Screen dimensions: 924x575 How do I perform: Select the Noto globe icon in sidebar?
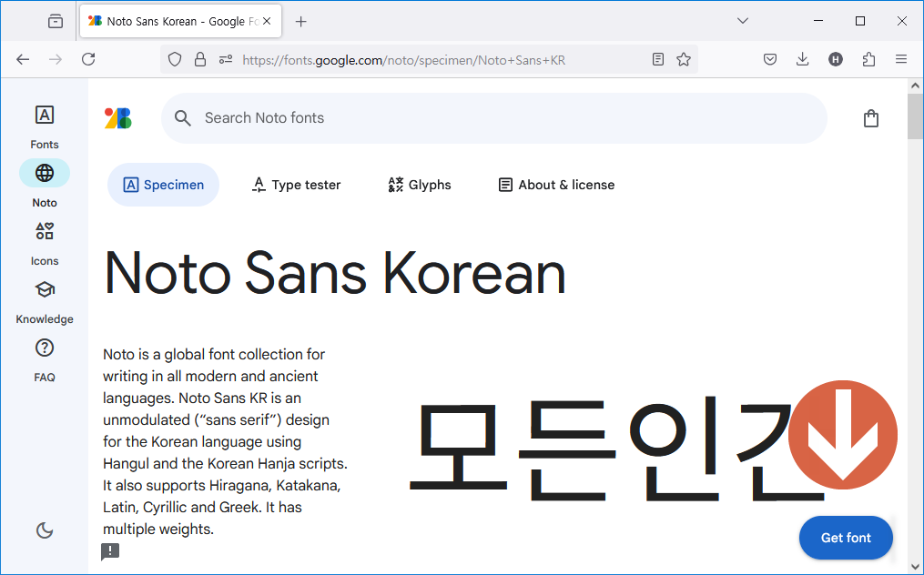(x=45, y=173)
